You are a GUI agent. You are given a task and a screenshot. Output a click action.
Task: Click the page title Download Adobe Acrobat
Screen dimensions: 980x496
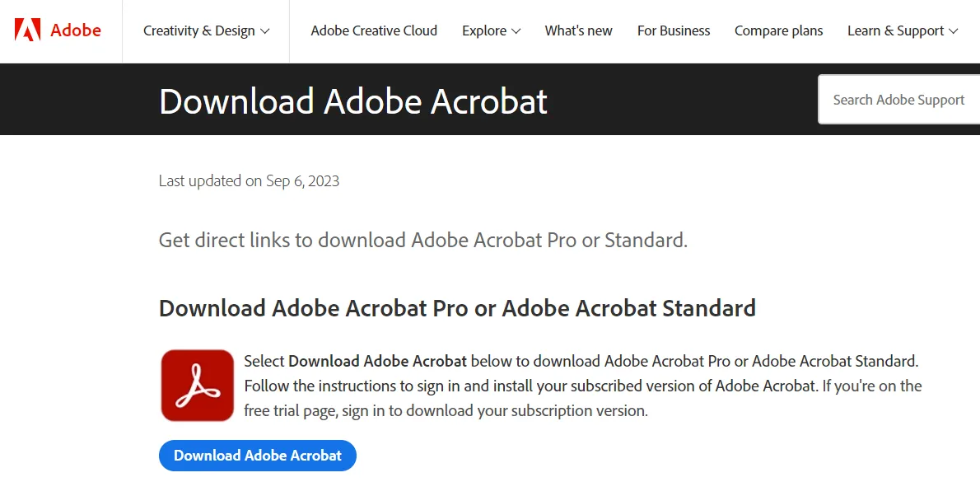(x=353, y=101)
